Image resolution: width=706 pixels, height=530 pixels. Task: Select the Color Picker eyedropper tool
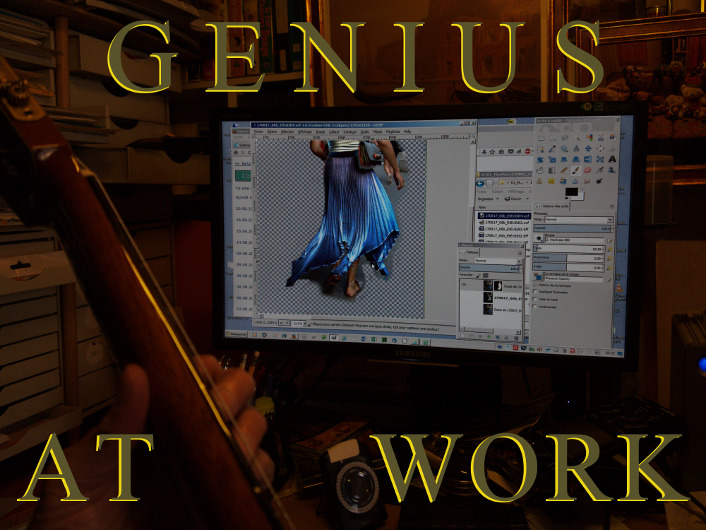552,149
